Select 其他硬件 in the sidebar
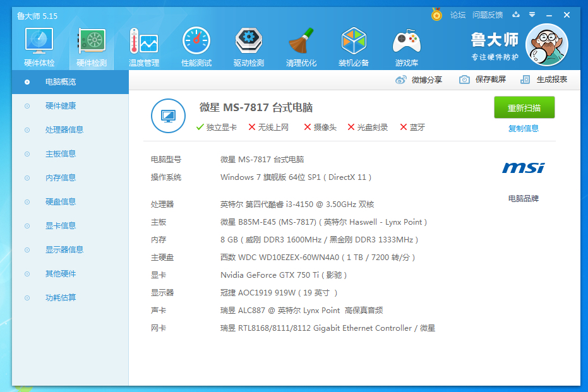Image resolution: width=588 pixels, height=392 pixels. click(70, 273)
